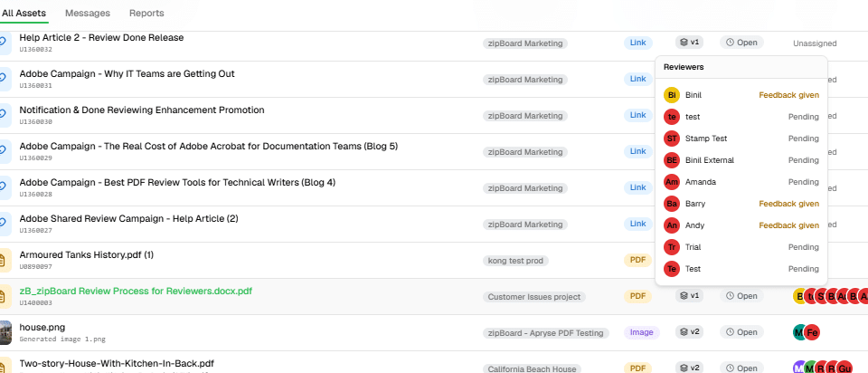
Task: Click Andy's An avatar
Action: 672,225
